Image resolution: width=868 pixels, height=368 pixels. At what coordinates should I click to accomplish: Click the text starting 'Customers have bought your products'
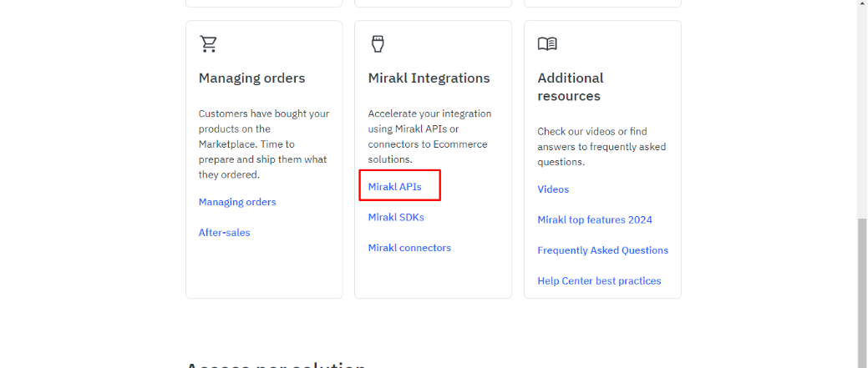[264, 144]
